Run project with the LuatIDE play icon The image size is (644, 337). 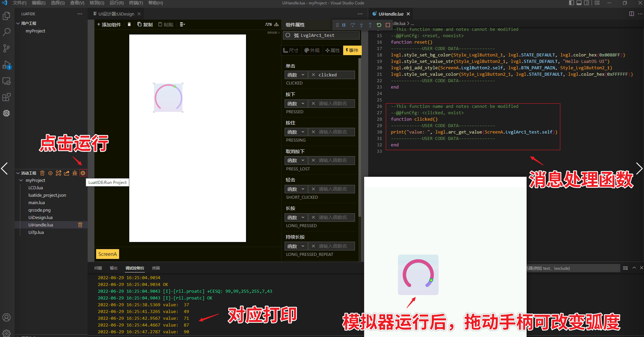click(83, 173)
